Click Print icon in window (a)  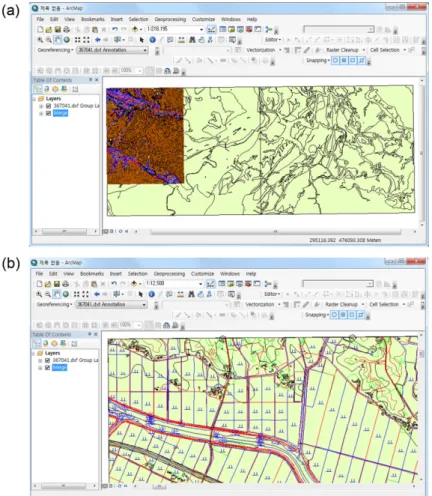pyautogui.click(x=66, y=29)
